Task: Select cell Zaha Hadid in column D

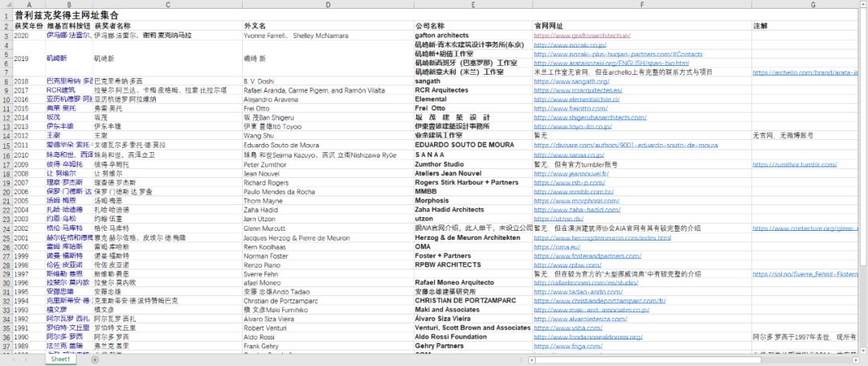Action: (x=261, y=210)
